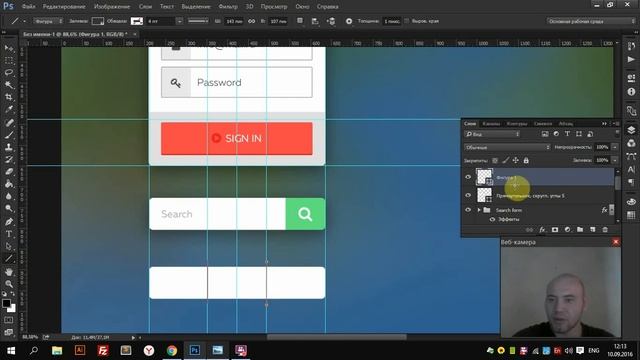Toggle visibility of Эффекты
This screenshot has width=640, height=360.
click(492, 219)
